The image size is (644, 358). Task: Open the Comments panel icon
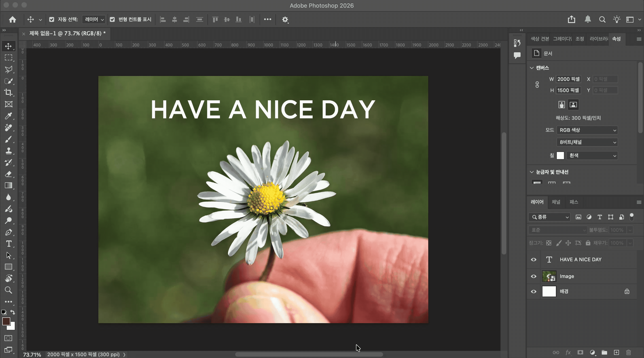coord(517,55)
